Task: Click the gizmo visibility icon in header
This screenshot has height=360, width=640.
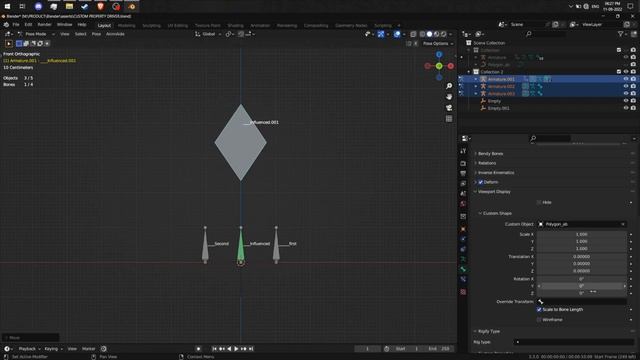Action: pyautogui.click(x=381, y=34)
